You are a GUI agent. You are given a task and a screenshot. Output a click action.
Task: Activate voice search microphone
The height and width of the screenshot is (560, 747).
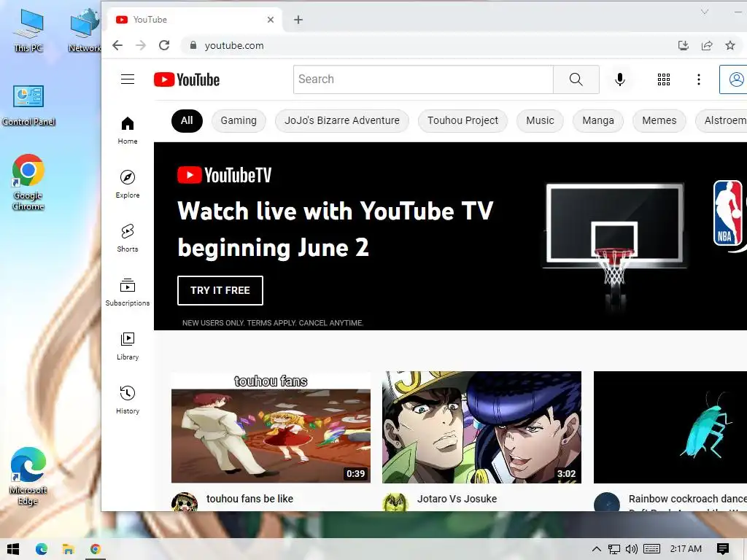(620, 79)
